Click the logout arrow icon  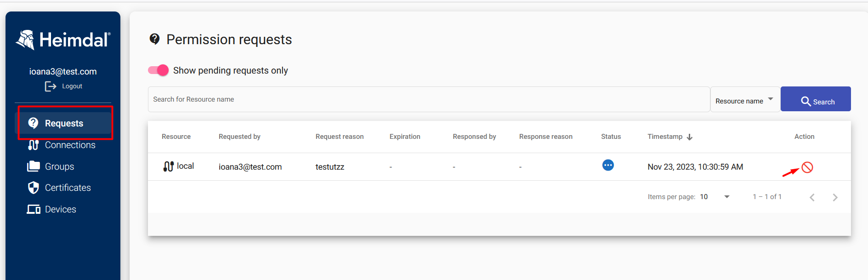point(51,86)
